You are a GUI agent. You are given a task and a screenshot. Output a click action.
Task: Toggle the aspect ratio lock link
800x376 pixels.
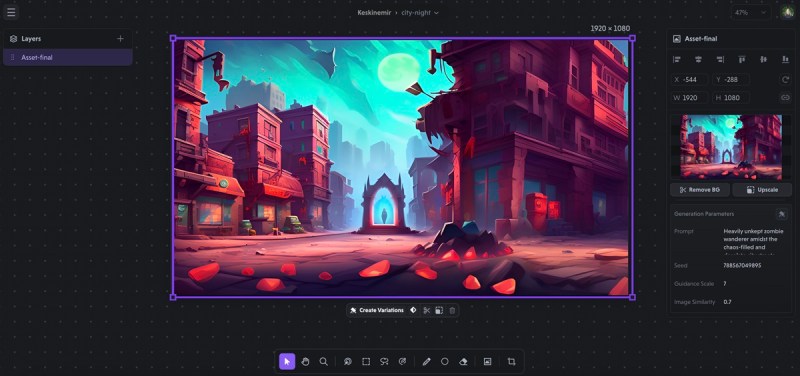785,97
